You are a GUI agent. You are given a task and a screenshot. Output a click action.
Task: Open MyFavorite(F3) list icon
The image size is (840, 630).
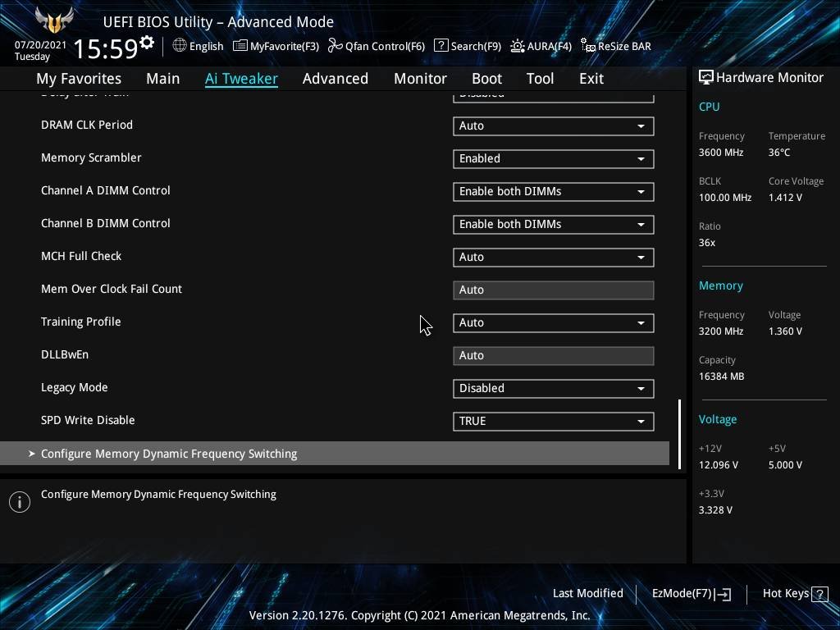(240, 46)
